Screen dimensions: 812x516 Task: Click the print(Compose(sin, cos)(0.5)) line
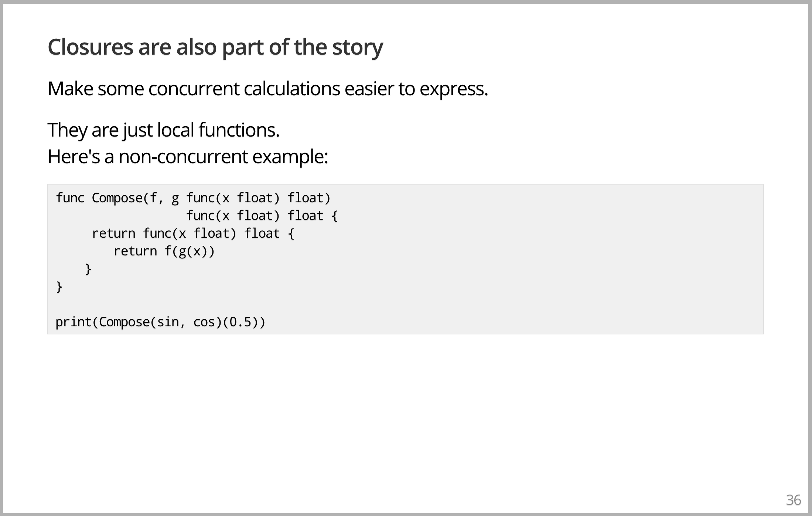click(x=160, y=322)
